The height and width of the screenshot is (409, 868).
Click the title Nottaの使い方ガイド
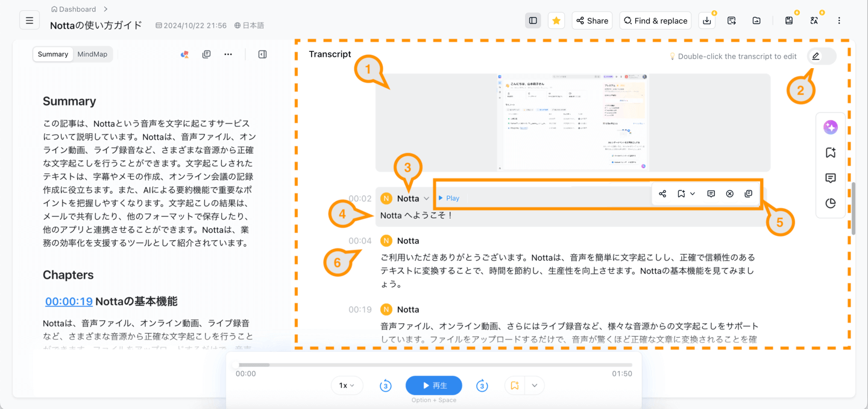[x=96, y=25]
